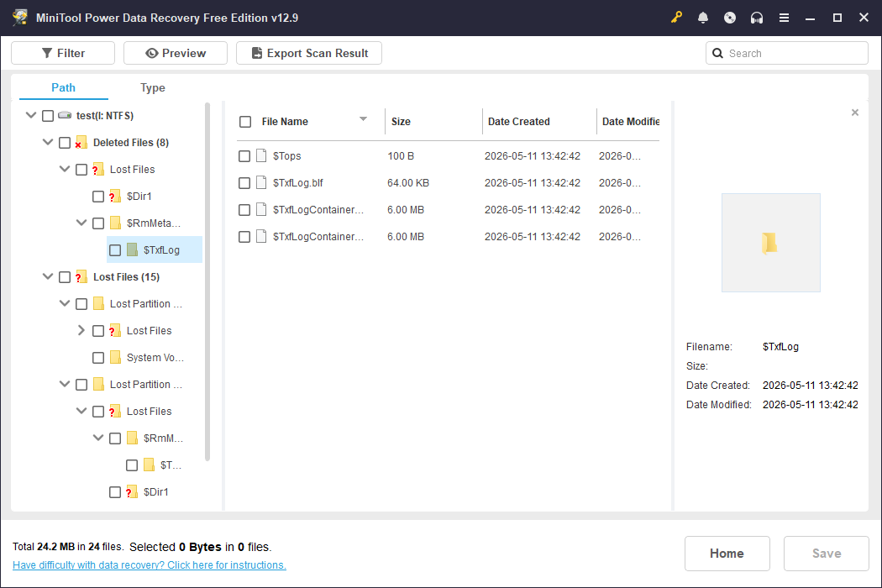Open the Filter button
882x588 pixels.
pos(63,53)
